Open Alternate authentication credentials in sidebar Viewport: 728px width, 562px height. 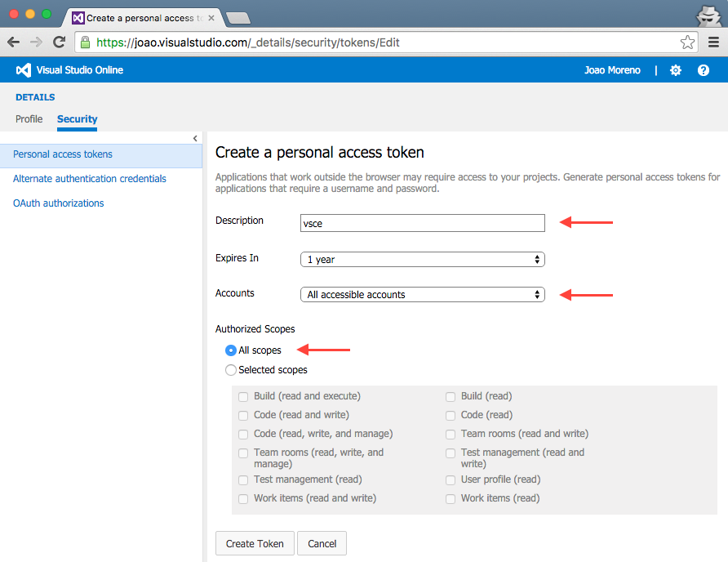90,179
